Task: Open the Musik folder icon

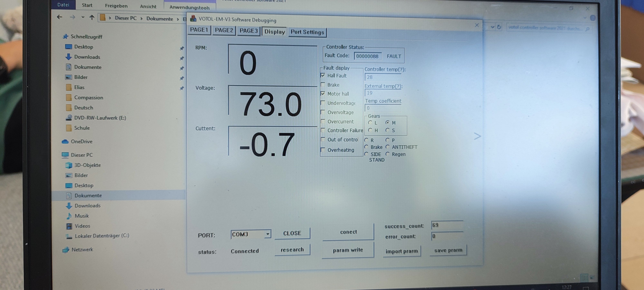Action: (x=69, y=216)
